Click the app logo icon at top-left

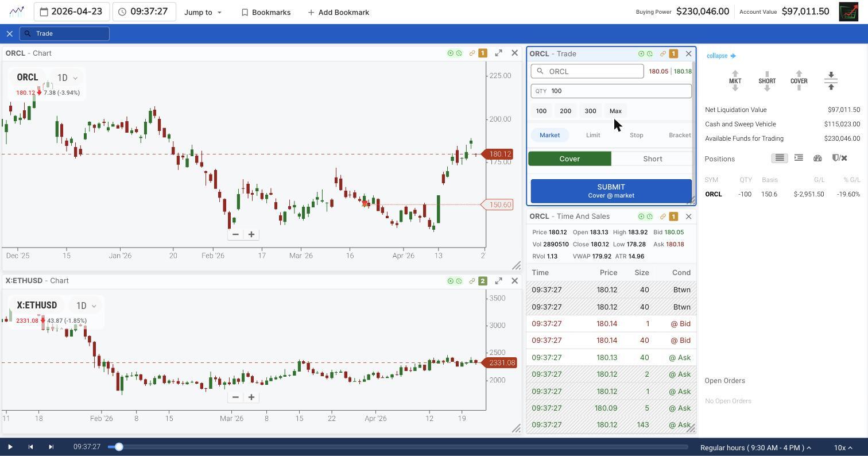17,11
